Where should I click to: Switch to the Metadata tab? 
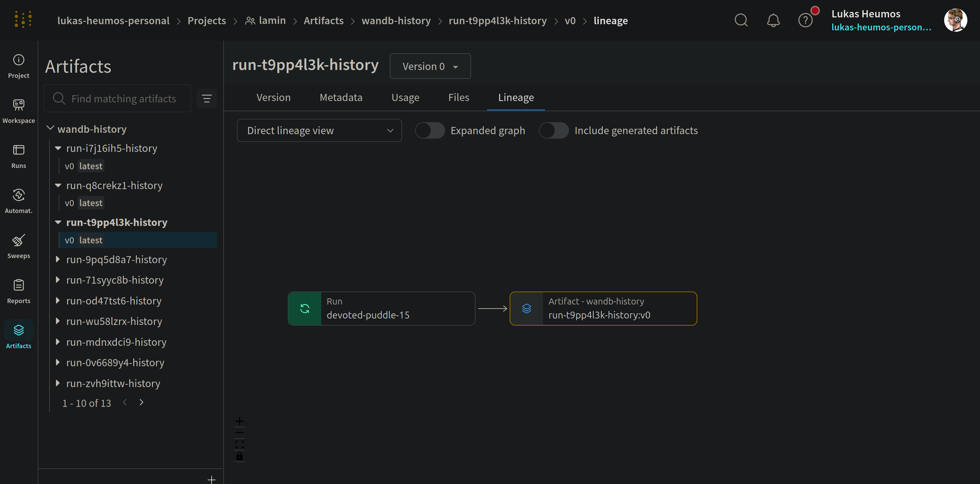click(x=340, y=98)
